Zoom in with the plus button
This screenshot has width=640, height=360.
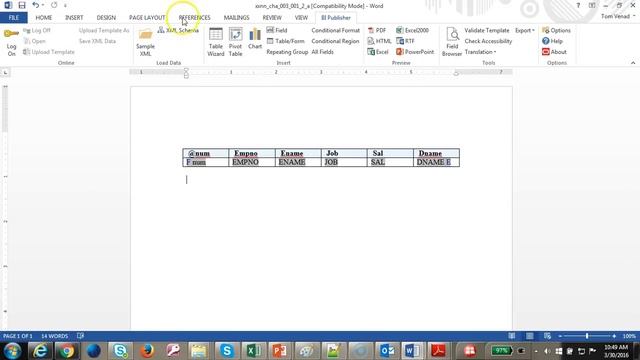pyautogui.click(x=614, y=336)
